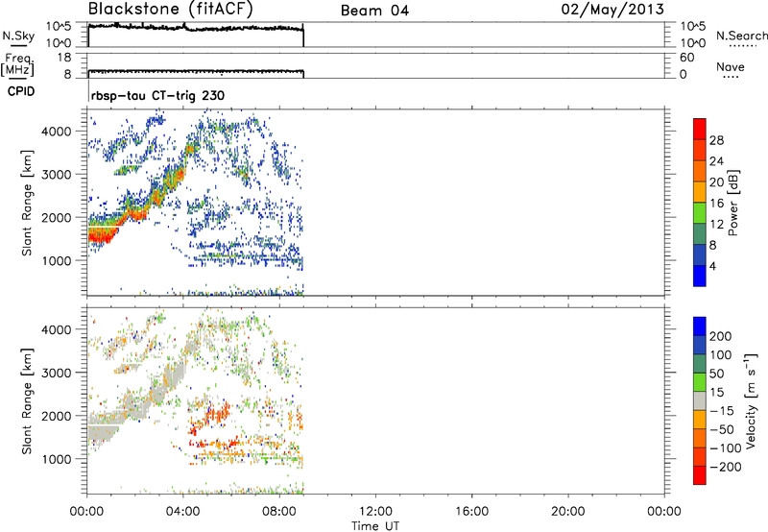
Task: Select the "Slant Range [km]" label of velocity panel
Action: coord(27,401)
